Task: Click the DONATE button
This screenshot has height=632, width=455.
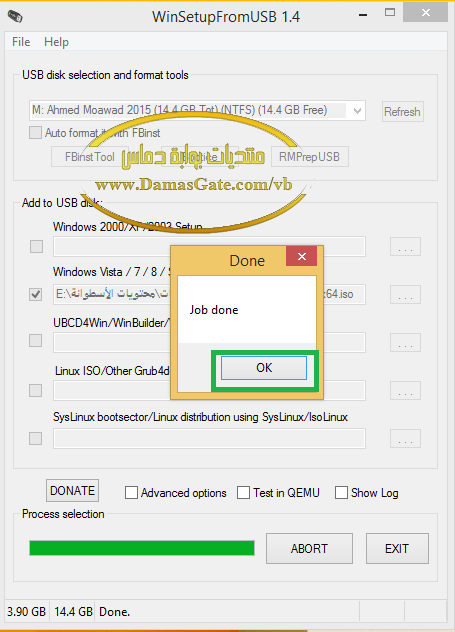Action: [73, 491]
